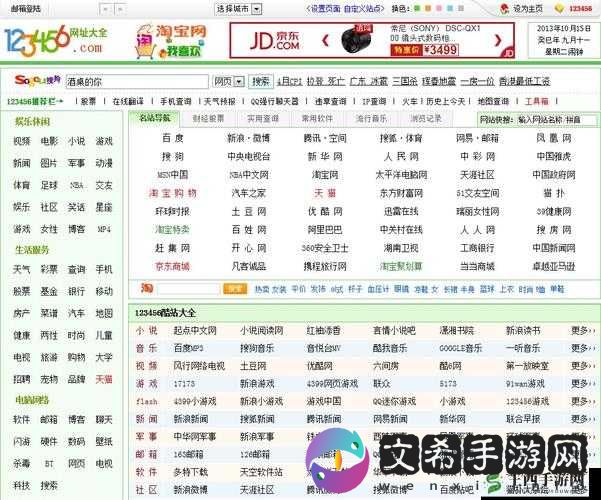Open the red 天猫 link in the left sidebar
The image size is (601, 500).
pyautogui.click(x=104, y=379)
